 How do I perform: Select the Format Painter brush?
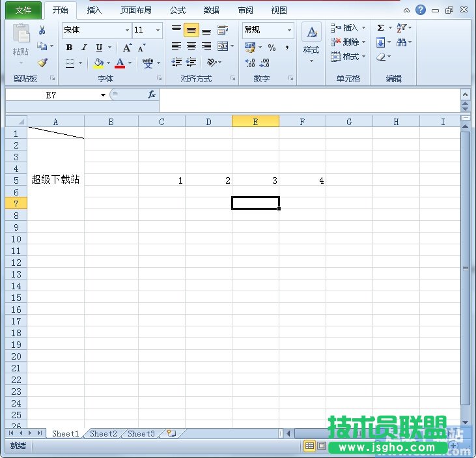click(42, 63)
